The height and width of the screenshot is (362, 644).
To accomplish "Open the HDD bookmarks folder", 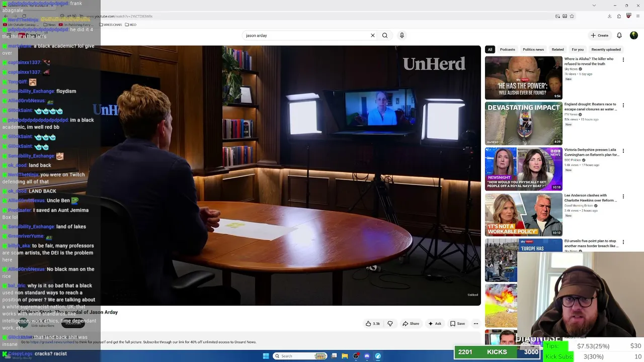I will click(x=131, y=25).
